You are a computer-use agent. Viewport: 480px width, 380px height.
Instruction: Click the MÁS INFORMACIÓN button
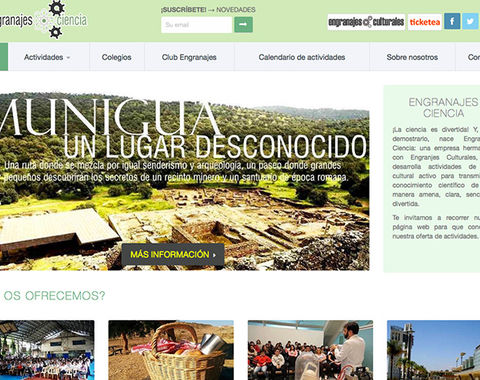(x=173, y=255)
